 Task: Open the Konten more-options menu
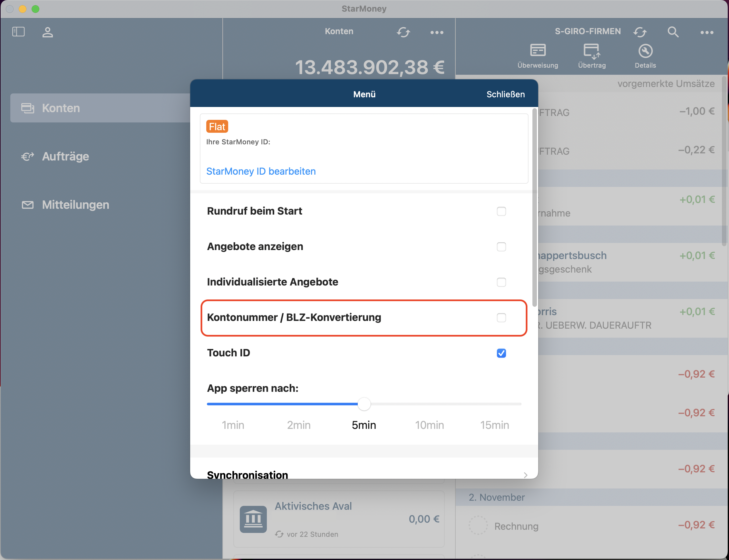pyautogui.click(x=437, y=32)
